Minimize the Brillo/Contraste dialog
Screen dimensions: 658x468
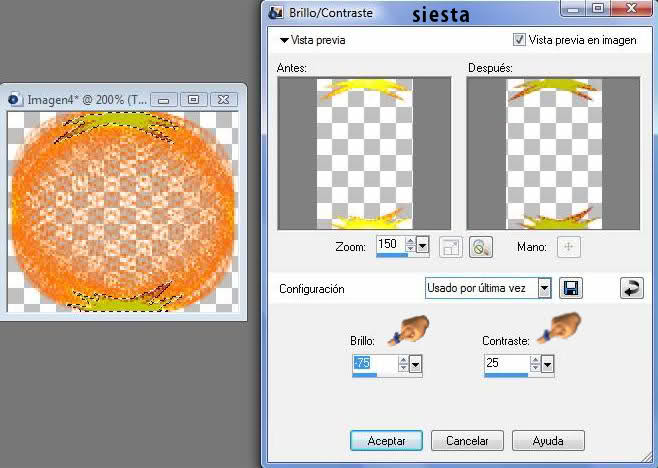(x=574, y=8)
